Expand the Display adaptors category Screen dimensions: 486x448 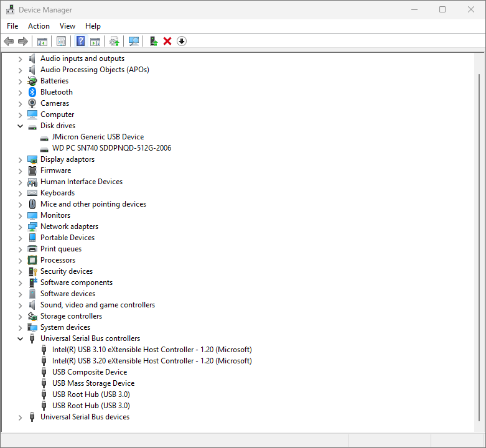coord(20,159)
